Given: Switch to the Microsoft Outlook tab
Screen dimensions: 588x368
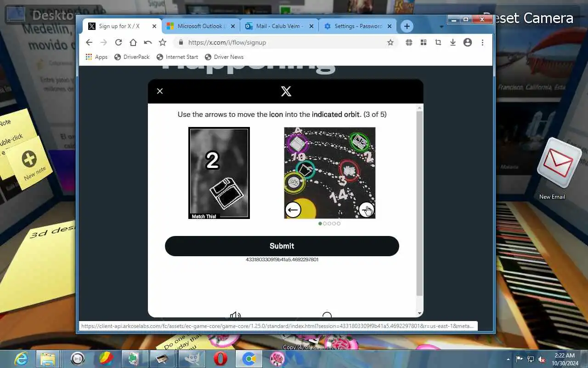Looking at the screenshot, I should (200, 26).
